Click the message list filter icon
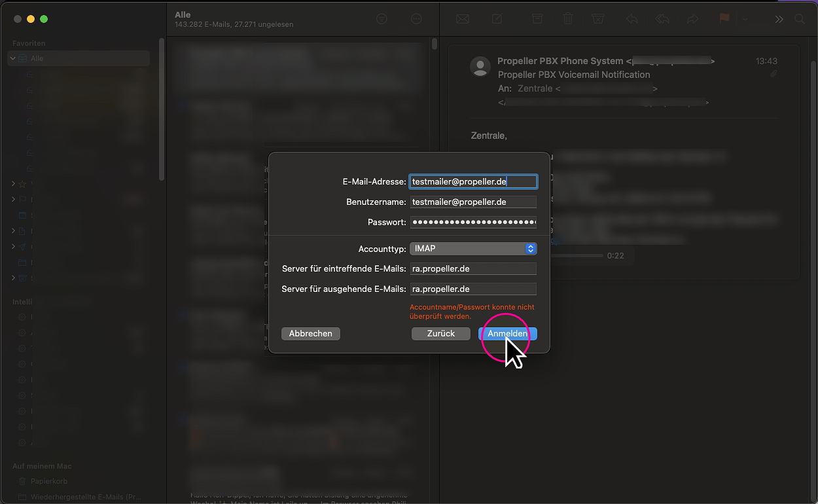This screenshot has width=818, height=504. (382, 19)
